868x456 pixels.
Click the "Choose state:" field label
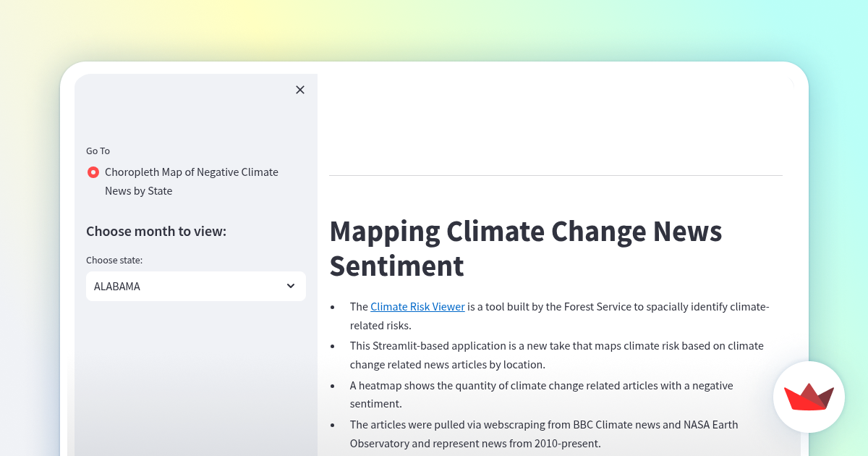[114, 260]
